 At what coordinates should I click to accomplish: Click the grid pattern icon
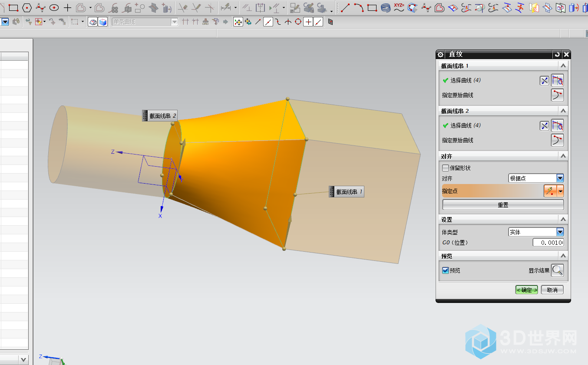point(330,22)
